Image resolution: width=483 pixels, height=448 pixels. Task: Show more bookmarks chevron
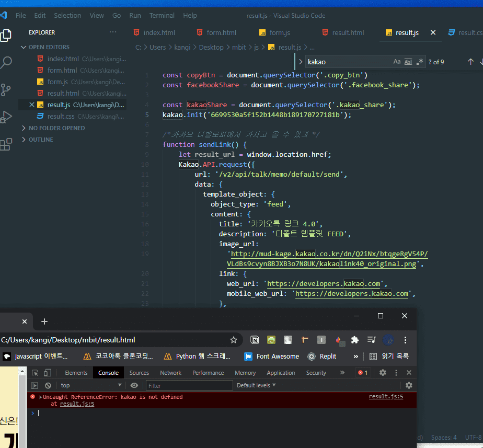[x=356, y=357]
